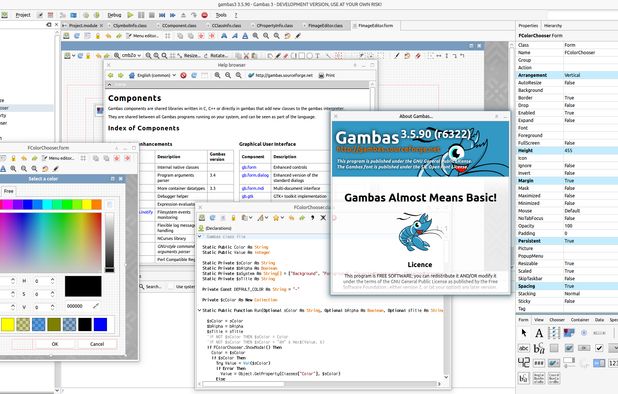Select the Label control in the toolbox
This screenshot has width=618, height=394.
pos(539,333)
